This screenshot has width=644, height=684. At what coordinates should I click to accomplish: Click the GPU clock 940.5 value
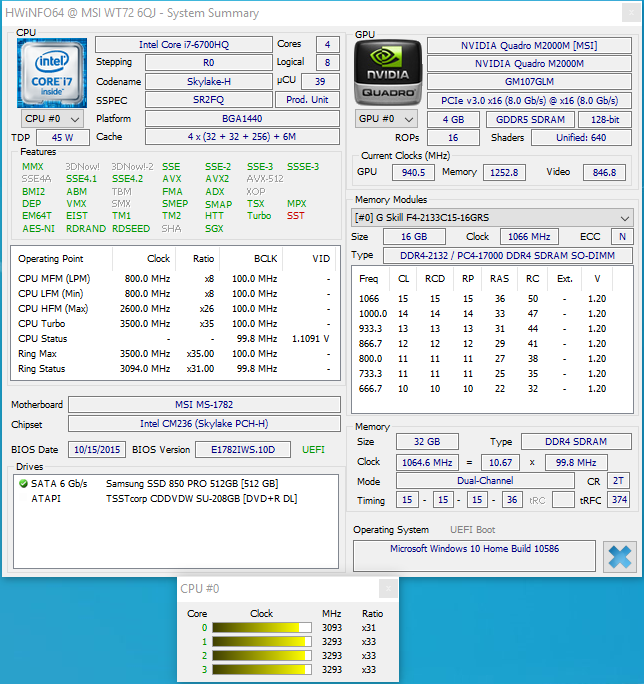[413, 172]
